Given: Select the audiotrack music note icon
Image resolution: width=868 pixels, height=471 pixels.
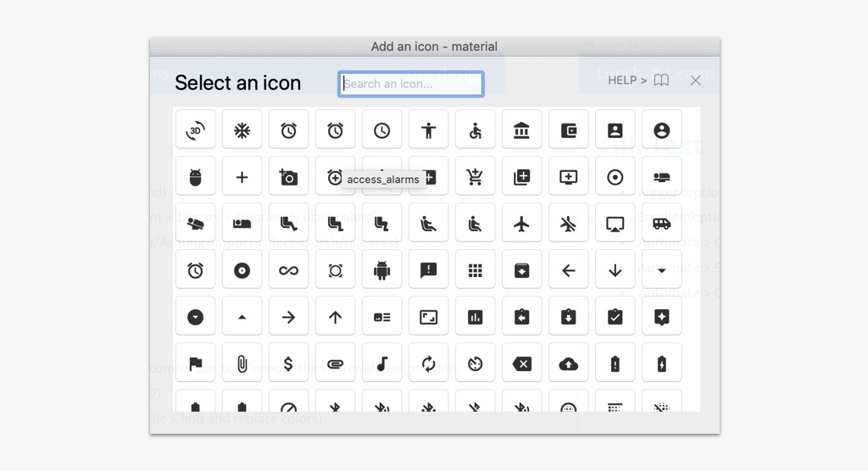Looking at the screenshot, I should point(382,363).
